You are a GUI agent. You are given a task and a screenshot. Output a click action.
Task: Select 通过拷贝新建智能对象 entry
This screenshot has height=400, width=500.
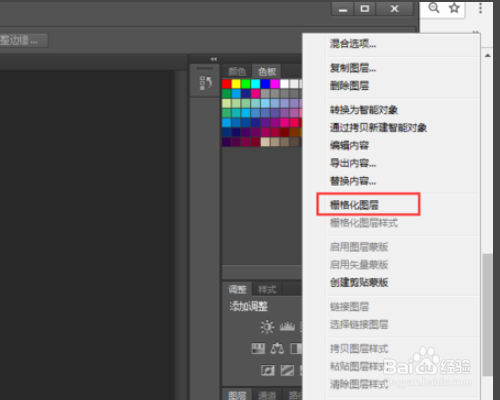pos(378,127)
